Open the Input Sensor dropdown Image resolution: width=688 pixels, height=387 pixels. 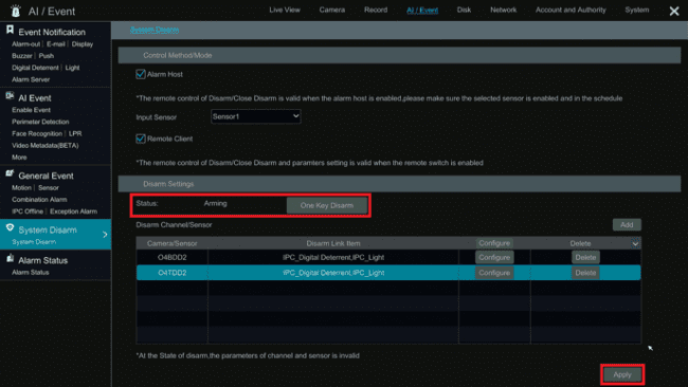(x=256, y=117)
